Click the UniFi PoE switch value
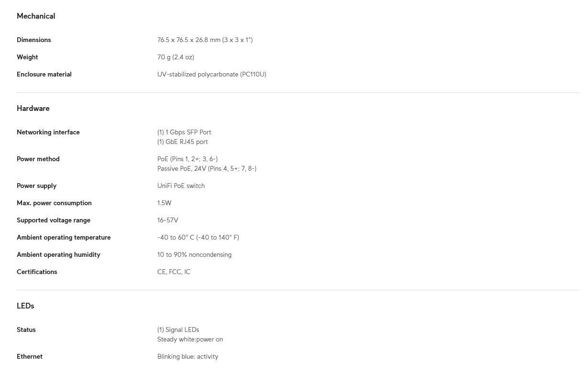Viewport: 588px width, 374px height. (x=181, y=186)
